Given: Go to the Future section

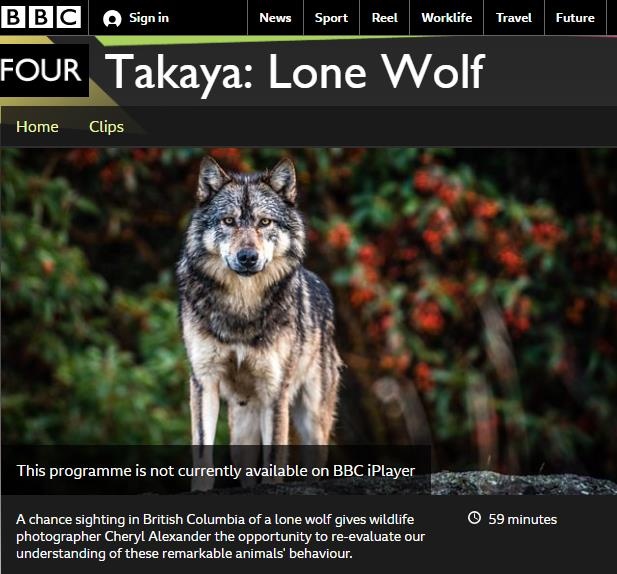Looking at the screenshot, I should click(575, 18).
